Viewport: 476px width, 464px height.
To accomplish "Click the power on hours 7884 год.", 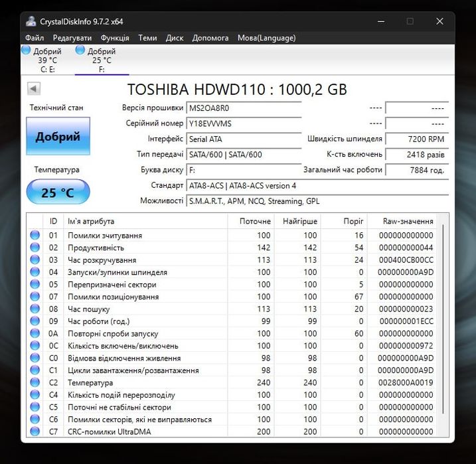I will pos(417,170).
